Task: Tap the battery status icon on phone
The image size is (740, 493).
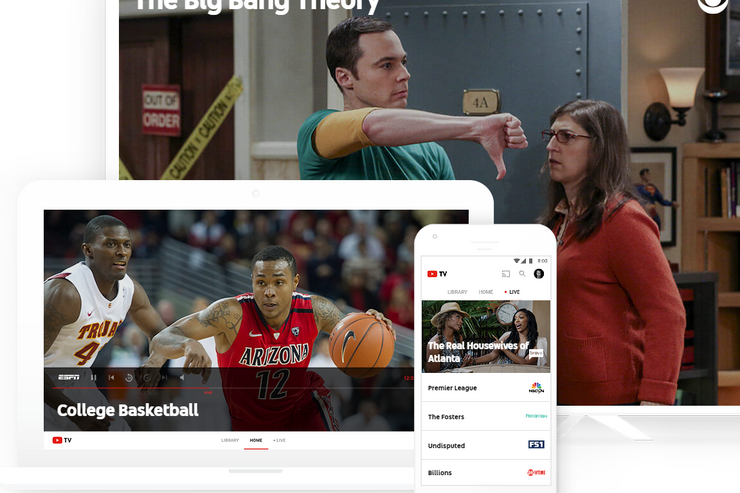Action: point(530,260)
